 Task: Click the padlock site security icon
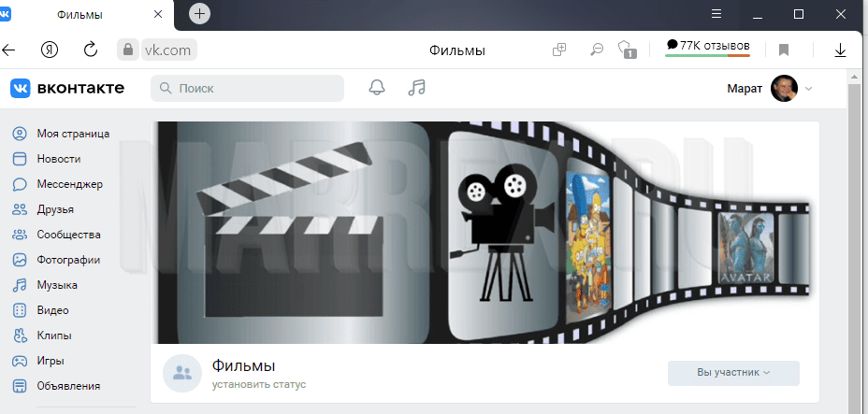pyautogui.click(x=128, y=50)
